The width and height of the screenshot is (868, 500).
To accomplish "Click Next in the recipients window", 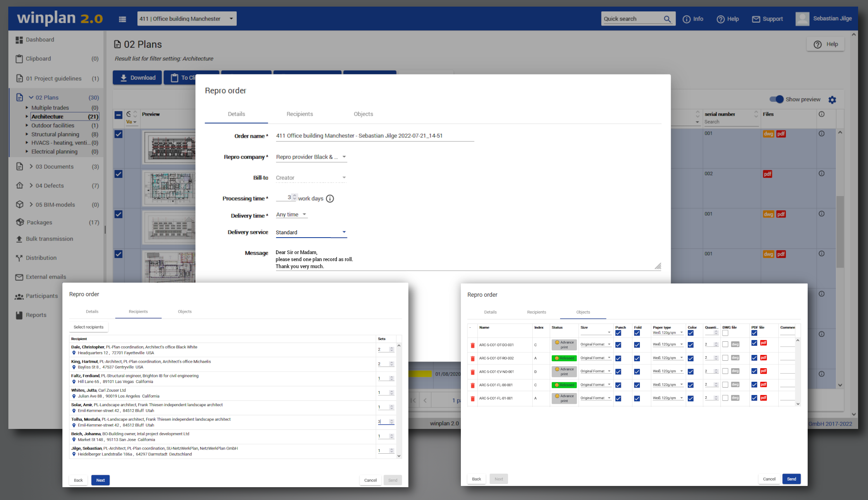I will 100,480.
